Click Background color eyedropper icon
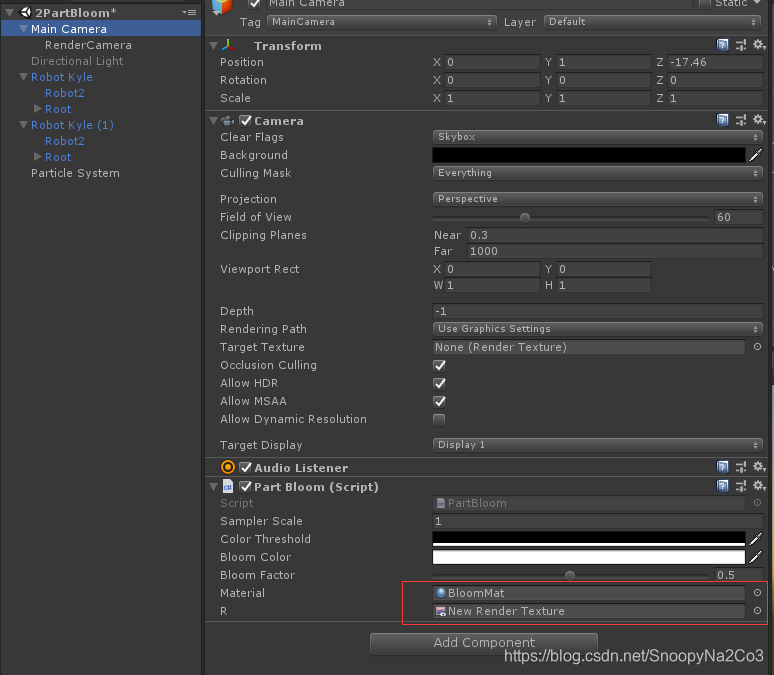The height and width of the screenshot is (675, 774). point(756,155)
